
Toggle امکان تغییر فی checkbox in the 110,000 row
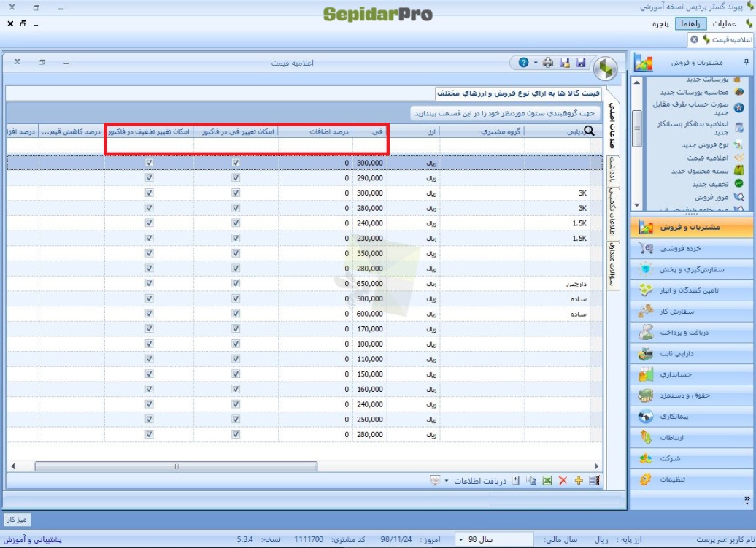point(236,358)
